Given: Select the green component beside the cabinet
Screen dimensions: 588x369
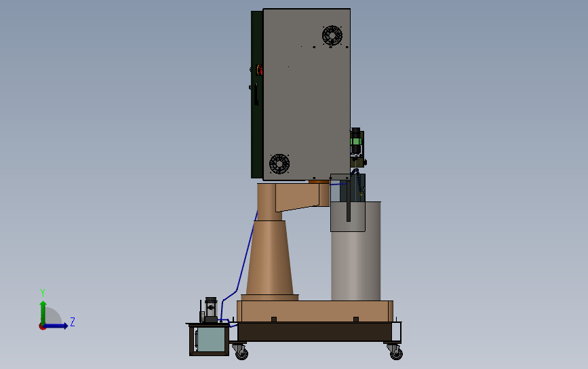Looking at the screenshot, I should point(356,141).
